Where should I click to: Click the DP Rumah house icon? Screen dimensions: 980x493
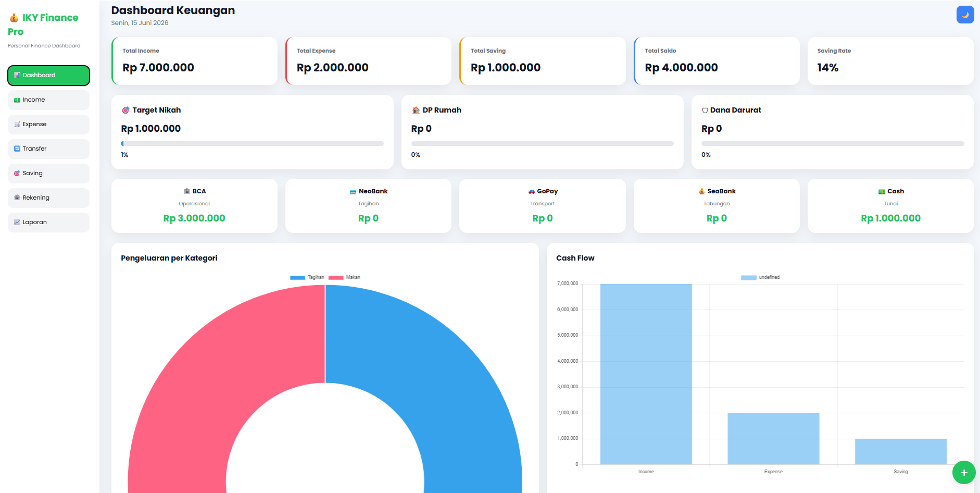tap(416, 110)
